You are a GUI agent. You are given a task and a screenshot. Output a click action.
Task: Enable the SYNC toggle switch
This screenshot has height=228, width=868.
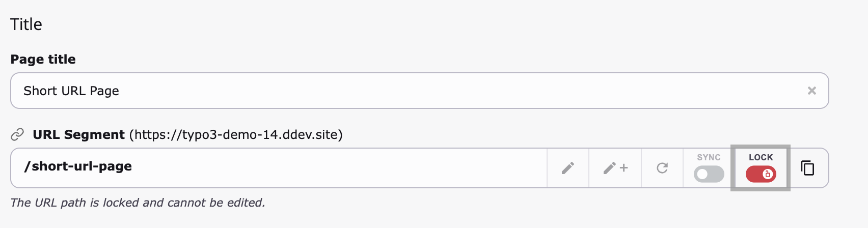[709, 175]
